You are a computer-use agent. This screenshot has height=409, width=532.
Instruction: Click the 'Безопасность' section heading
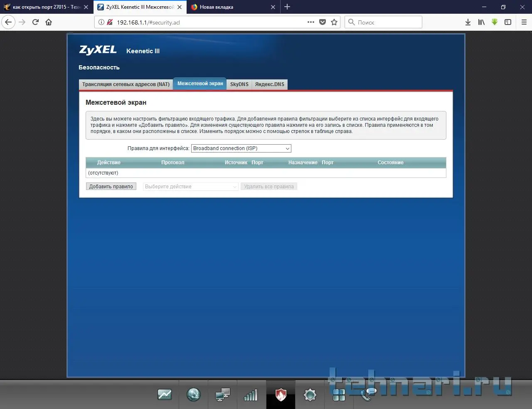point(99,67)
